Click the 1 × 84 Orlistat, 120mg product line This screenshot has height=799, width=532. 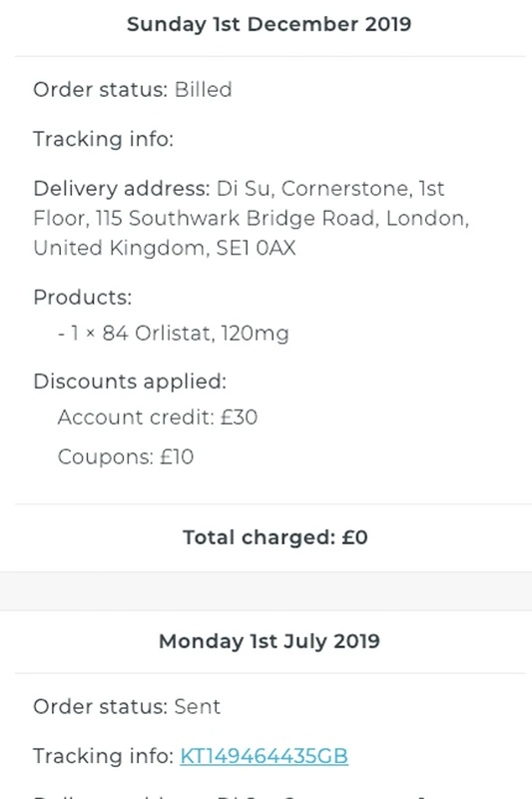(173, 334)
